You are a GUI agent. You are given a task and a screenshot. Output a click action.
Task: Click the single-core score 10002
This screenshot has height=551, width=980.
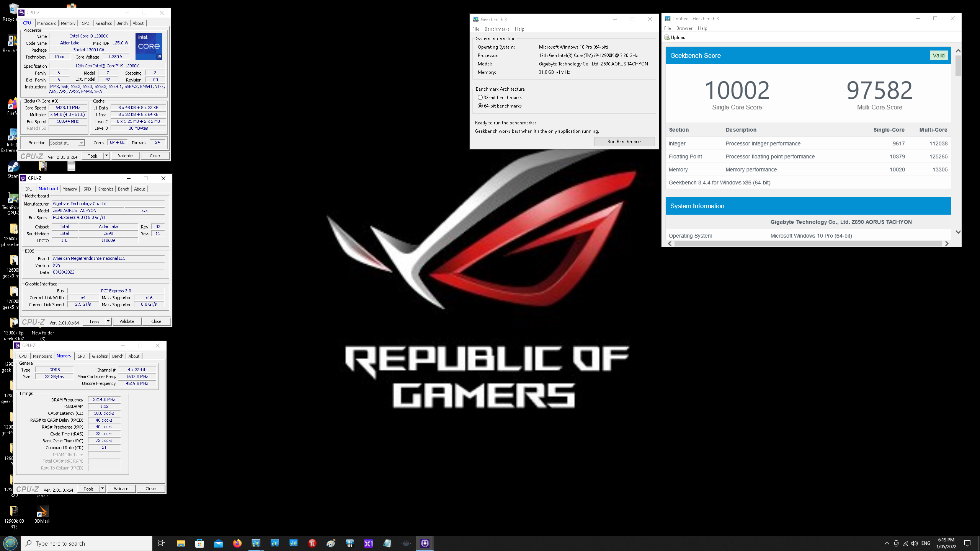pos(737,90)
